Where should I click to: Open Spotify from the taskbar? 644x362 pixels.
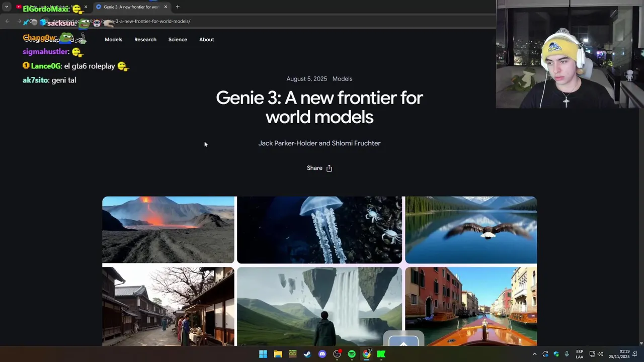[x=352, y=354]
